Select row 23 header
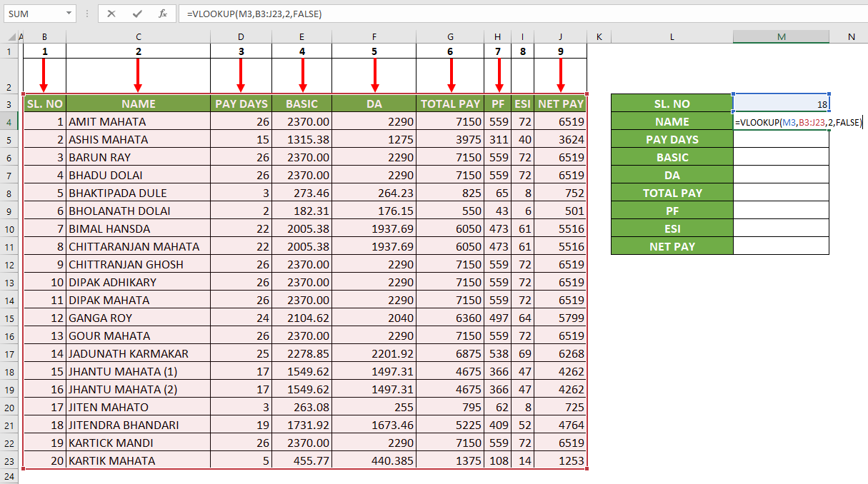Image resolution: width=868 pixels, height=484 pixels. click(x=9, y=460)
